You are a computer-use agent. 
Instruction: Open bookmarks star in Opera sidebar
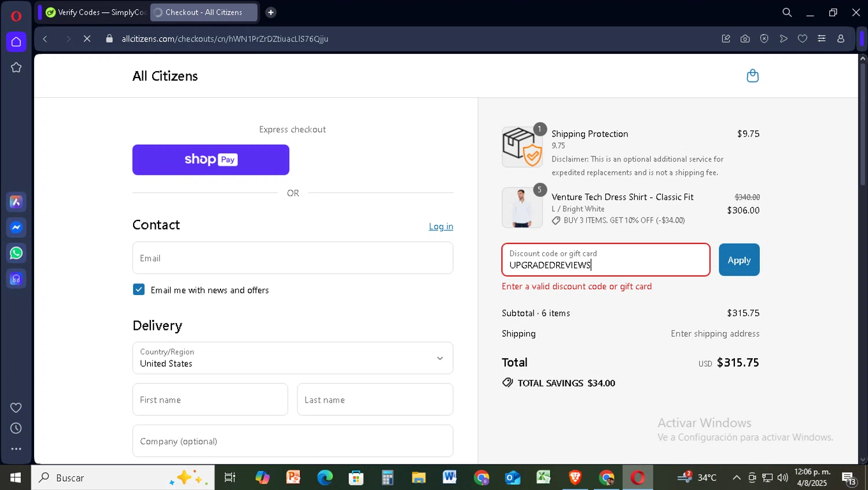16,68
